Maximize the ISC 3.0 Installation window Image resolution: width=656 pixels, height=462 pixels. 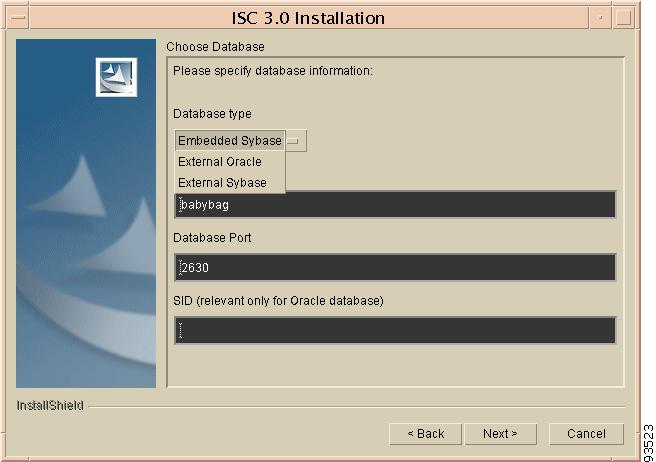click(623, 18)
